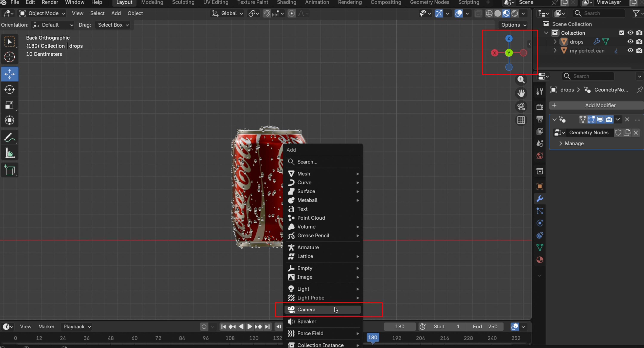
Task: Select the Add Cube tool
Action: pos(9,170)
